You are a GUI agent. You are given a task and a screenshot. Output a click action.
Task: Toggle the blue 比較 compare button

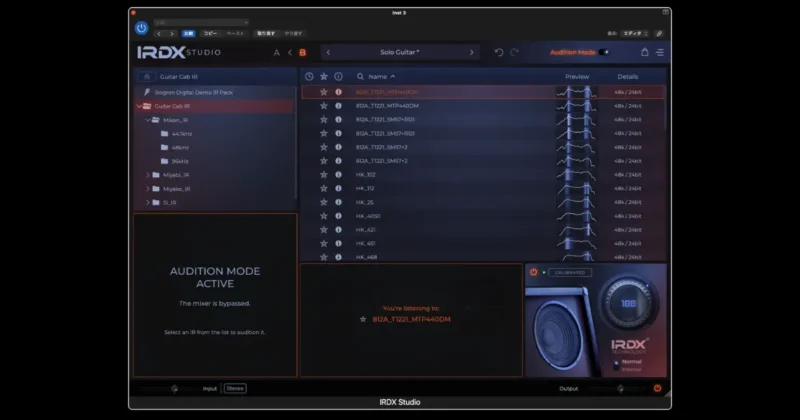[188, 34]
